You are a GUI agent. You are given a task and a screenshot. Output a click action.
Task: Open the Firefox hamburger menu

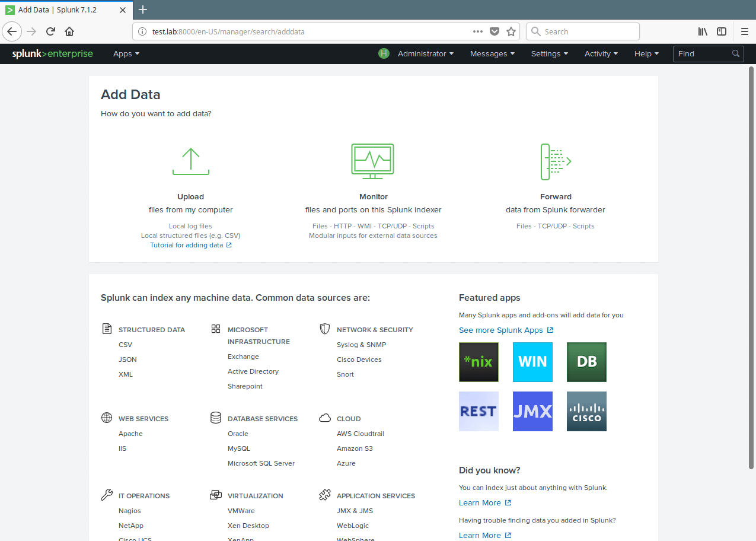click(x=745, y=31)
